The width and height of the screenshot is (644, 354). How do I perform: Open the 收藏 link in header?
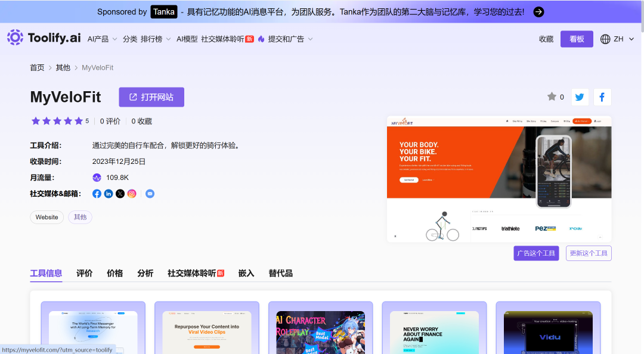click(546, 39)
